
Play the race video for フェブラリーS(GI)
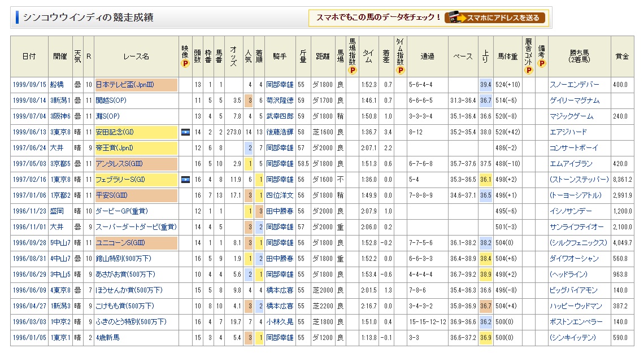[185, 180]
